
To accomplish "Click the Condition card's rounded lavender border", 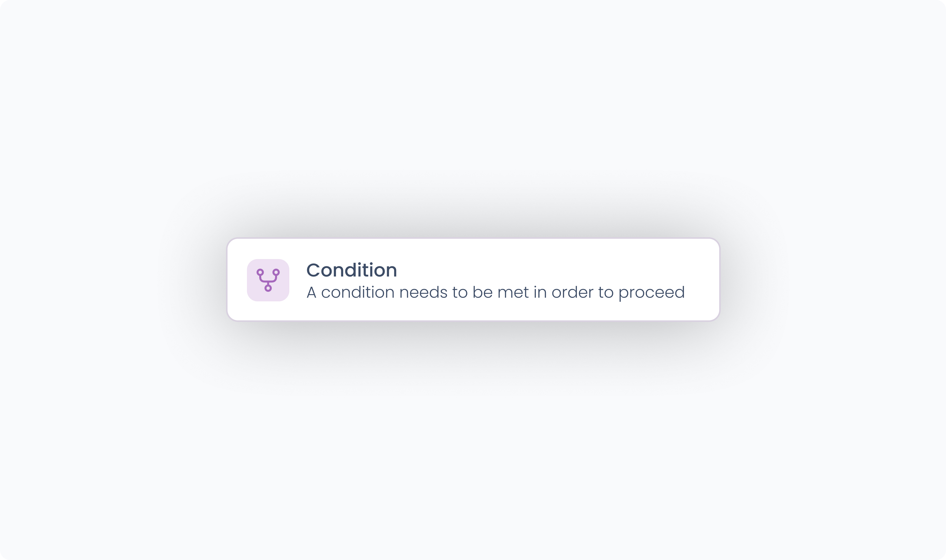I will (473, 239).
